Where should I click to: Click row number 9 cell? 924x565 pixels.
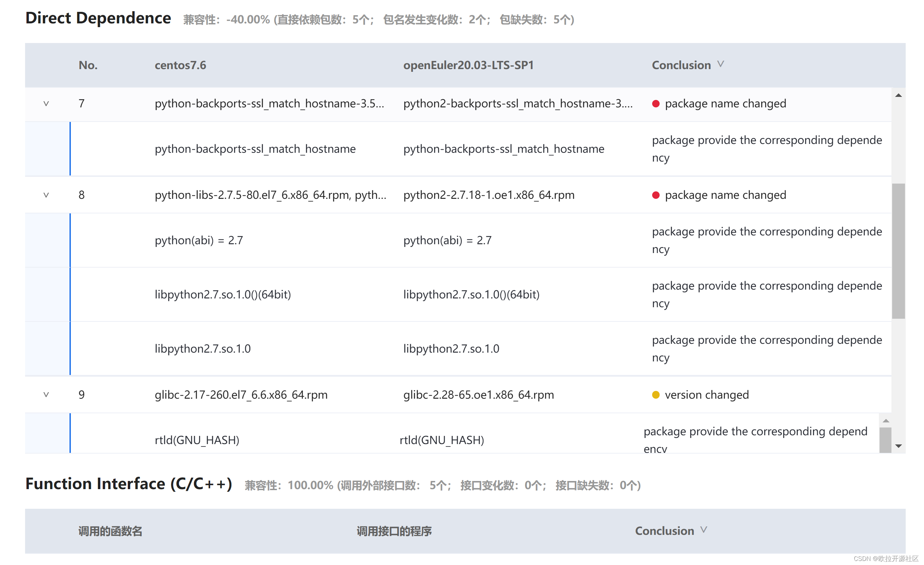click(81, 395)
